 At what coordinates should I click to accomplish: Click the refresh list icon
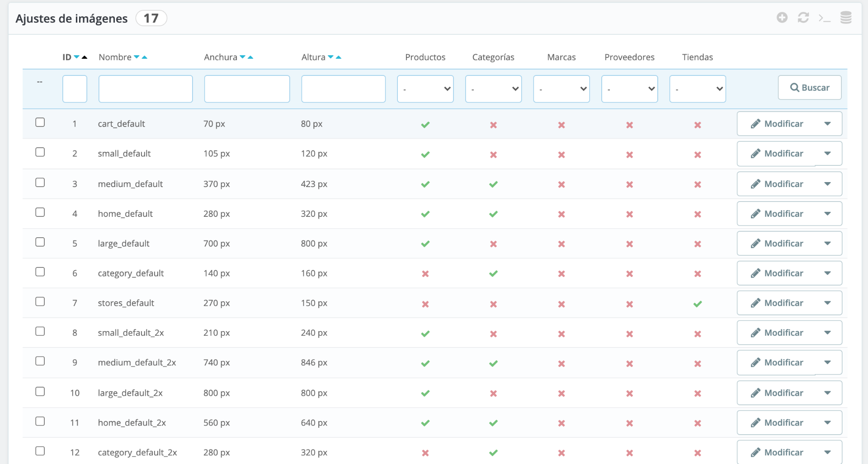pyautogui.click(x=803, y=18)
